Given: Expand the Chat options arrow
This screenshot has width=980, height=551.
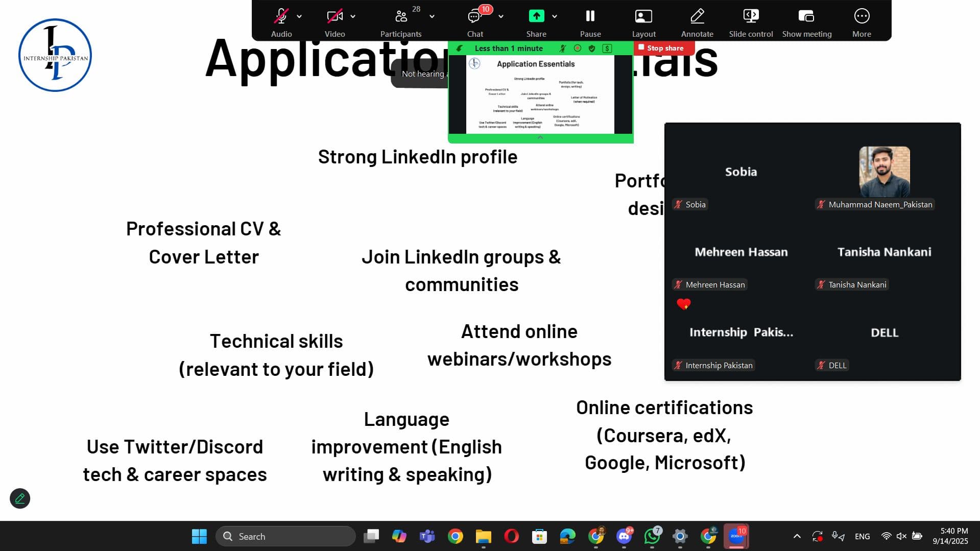Looking at the screenshot, I should point(501,16).
